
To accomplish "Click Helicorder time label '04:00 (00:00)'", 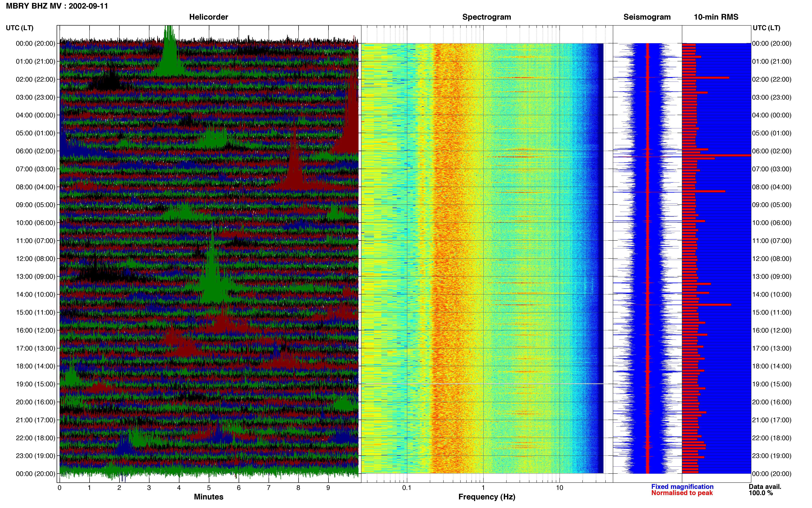I will tap(36, 115).
